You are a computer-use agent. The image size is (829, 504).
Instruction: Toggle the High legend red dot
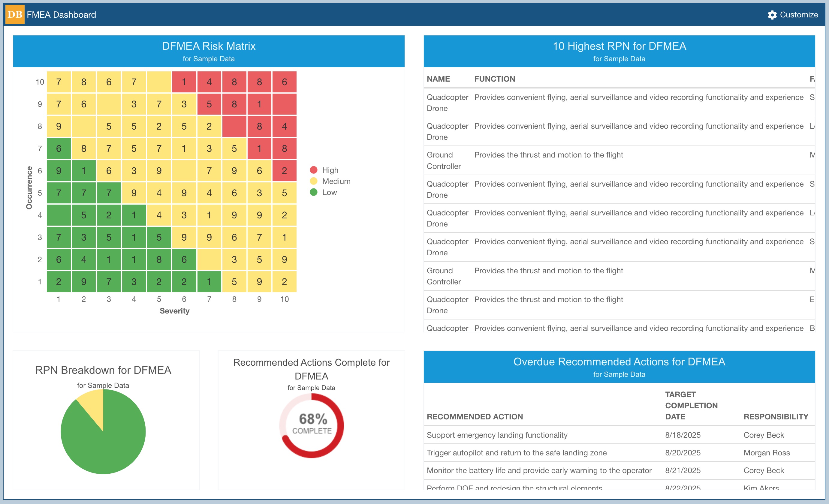coord(313,170)
